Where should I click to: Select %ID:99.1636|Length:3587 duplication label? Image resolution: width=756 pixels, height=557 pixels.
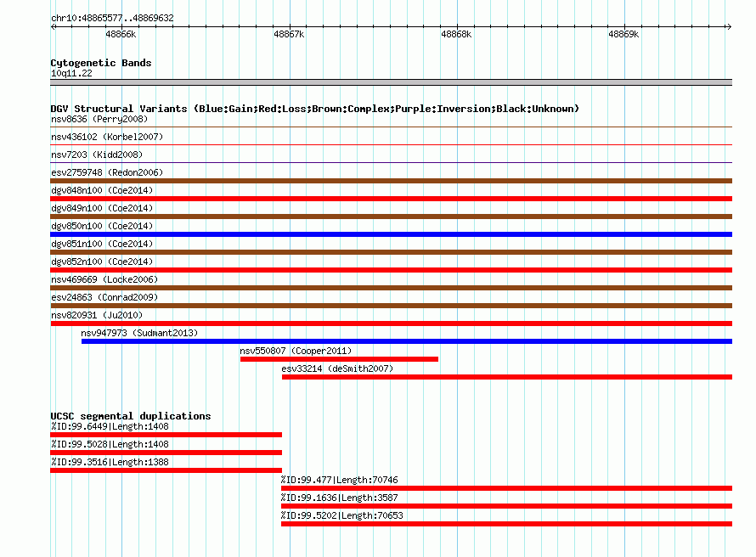click(x=340, y=498)
